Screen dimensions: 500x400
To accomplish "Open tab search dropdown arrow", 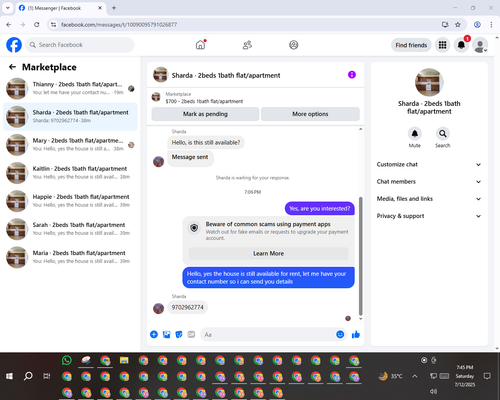I will [8, 8].
